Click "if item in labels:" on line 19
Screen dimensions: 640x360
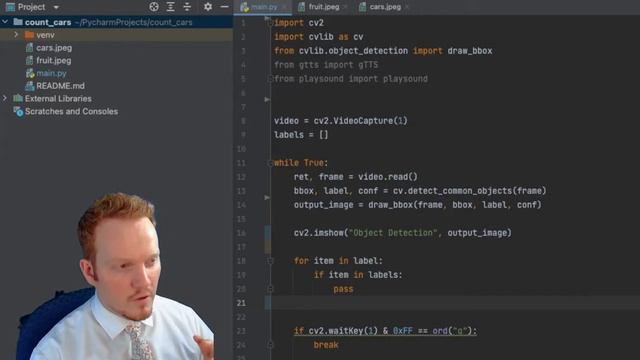[358, 275]
